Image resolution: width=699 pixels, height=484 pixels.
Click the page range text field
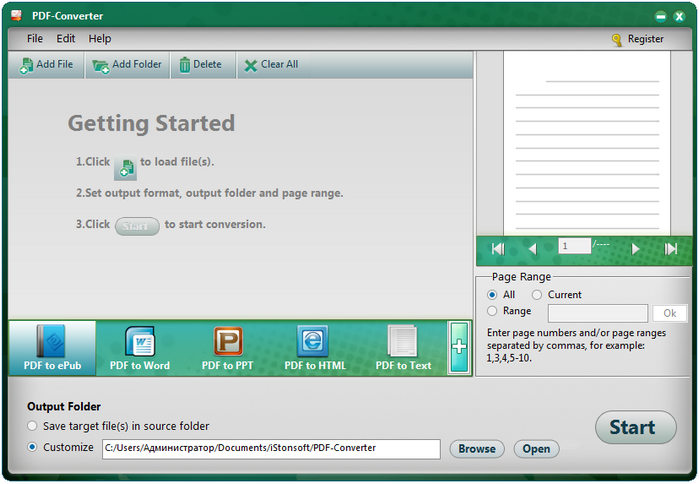598,313
